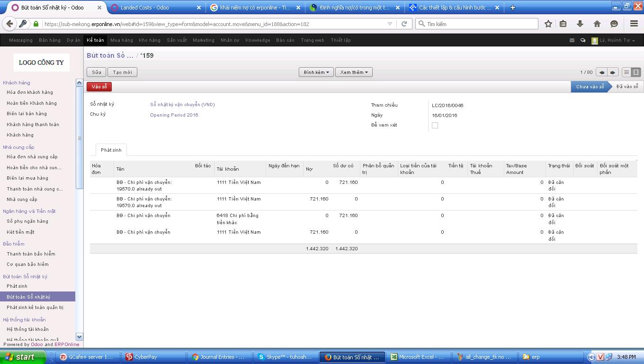Open the Odoo conversations chat icon
This screenshot has width=644, height=364.
click(x=583, y=40)
